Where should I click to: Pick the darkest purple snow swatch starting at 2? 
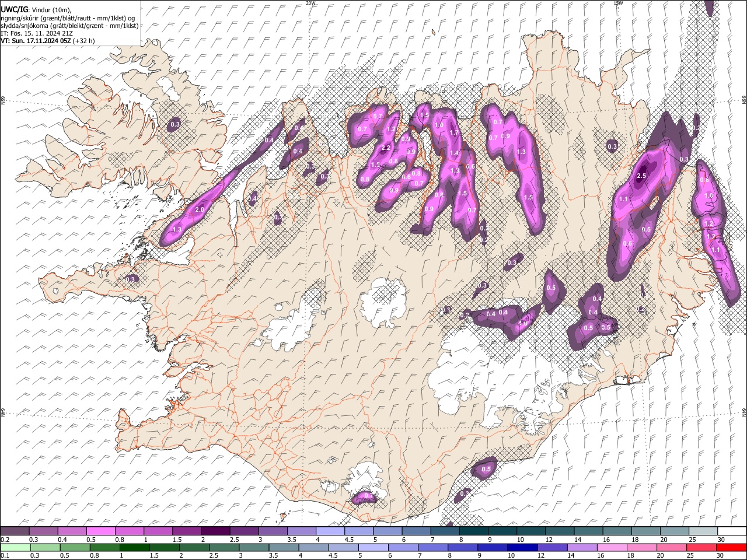[215, 531]
